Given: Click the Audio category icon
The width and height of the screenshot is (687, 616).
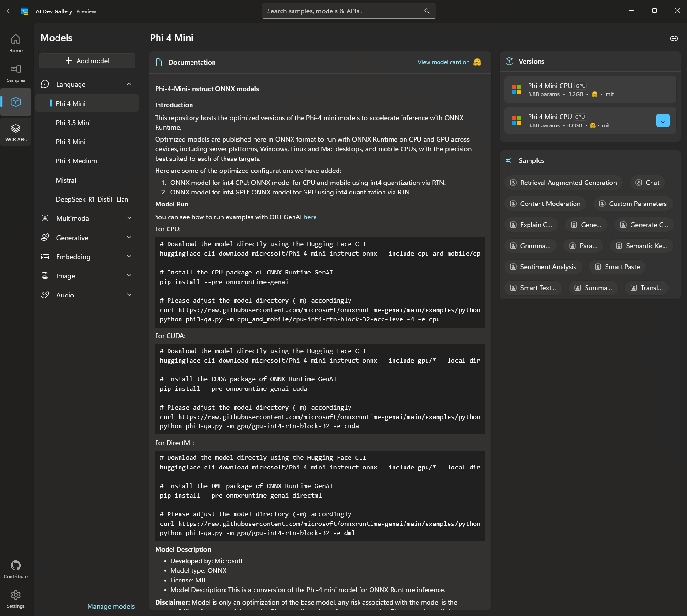Looking at the screenshot, I should point(45,295).
